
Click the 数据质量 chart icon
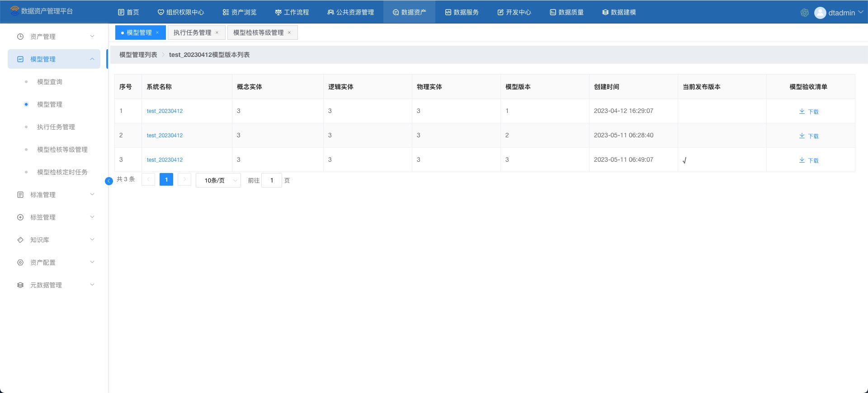(x=553, y=12)
